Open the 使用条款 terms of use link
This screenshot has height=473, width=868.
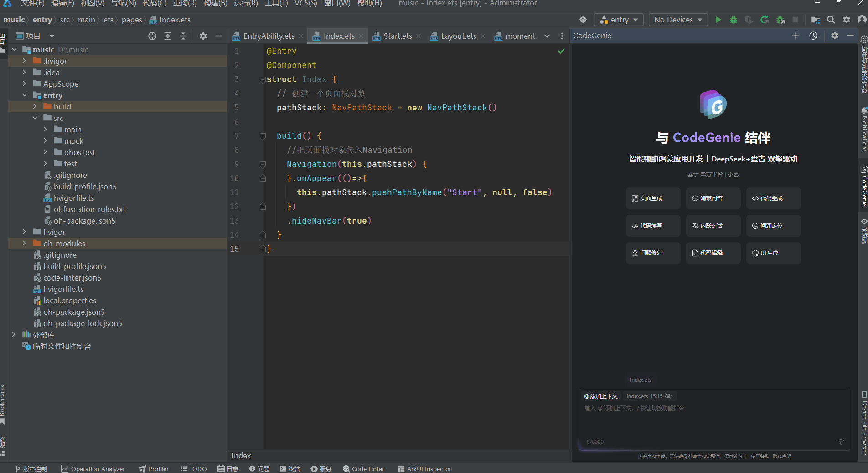click(760, 456)
